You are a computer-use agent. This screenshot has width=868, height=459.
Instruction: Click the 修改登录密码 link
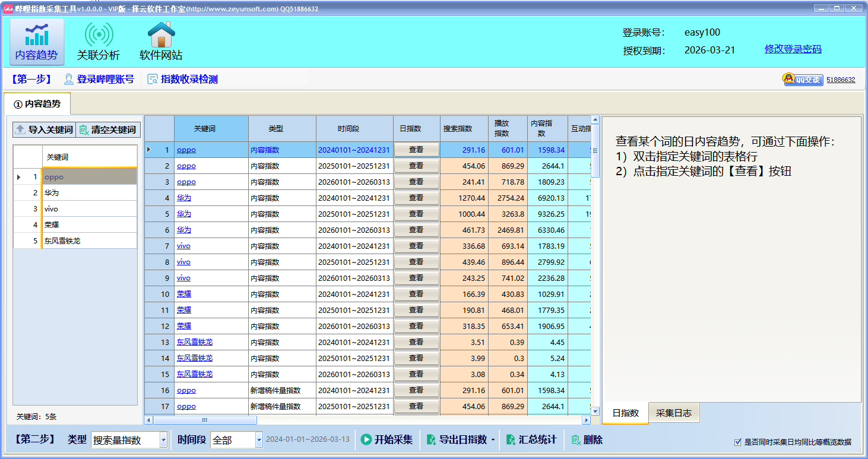[793, 49]
